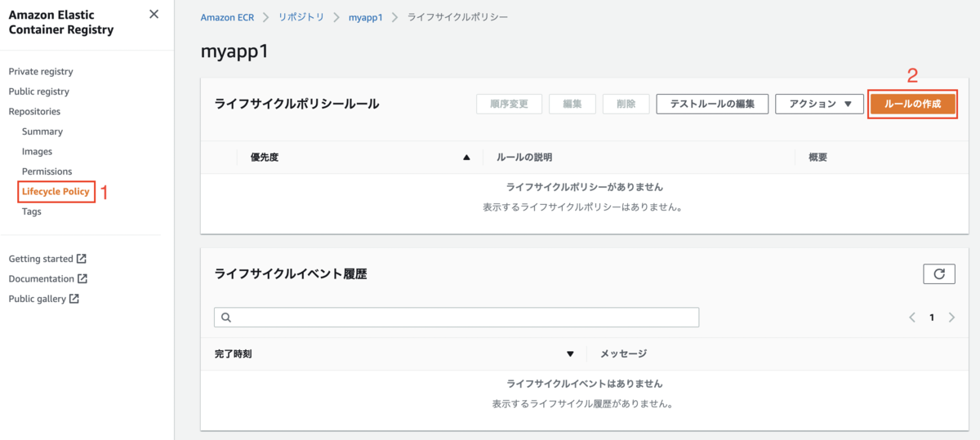Click the disabled 編集 button
This screenshot has width=980, height=440.
pyautogui.click(x=572, y=104)
